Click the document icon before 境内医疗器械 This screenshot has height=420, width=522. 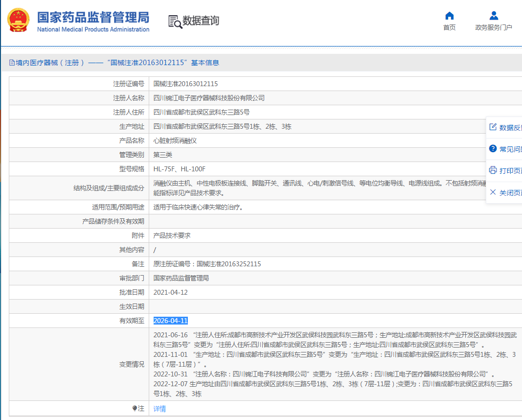click(x=12, y=63)
